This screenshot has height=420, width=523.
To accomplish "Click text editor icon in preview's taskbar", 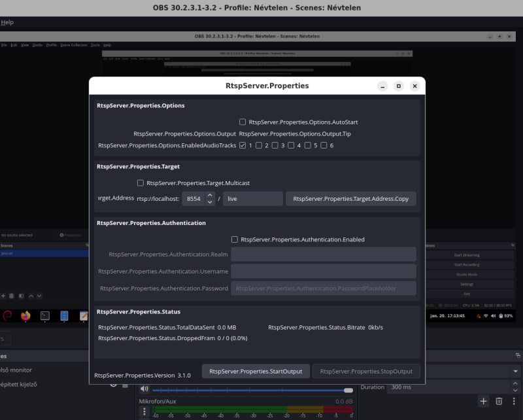I will click(84, 315).
